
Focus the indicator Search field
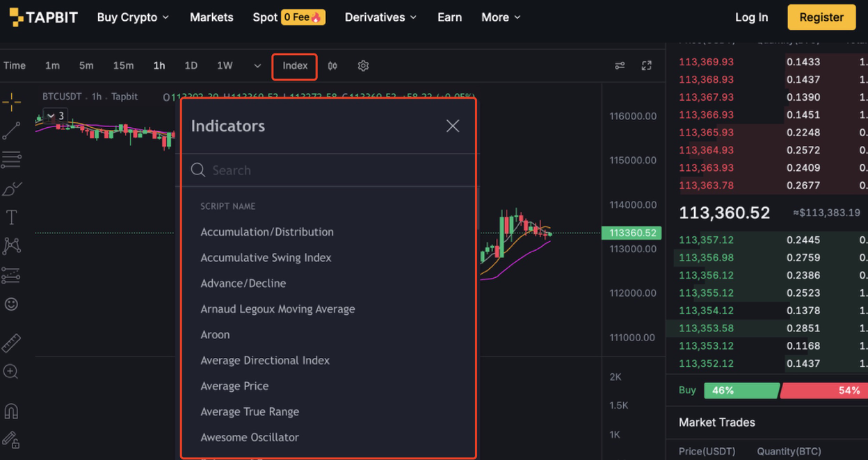pyautogui.click(x=334, y=170)
